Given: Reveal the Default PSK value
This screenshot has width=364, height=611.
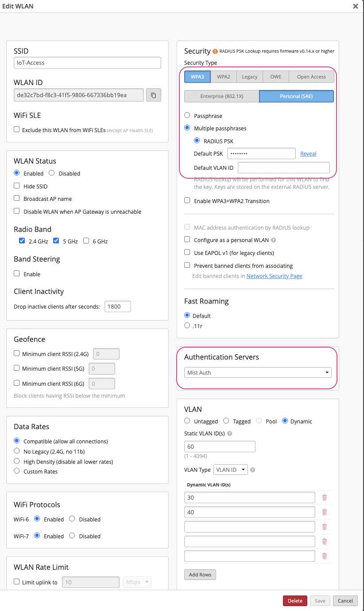Looking at the screenshot, I should 308,153.
